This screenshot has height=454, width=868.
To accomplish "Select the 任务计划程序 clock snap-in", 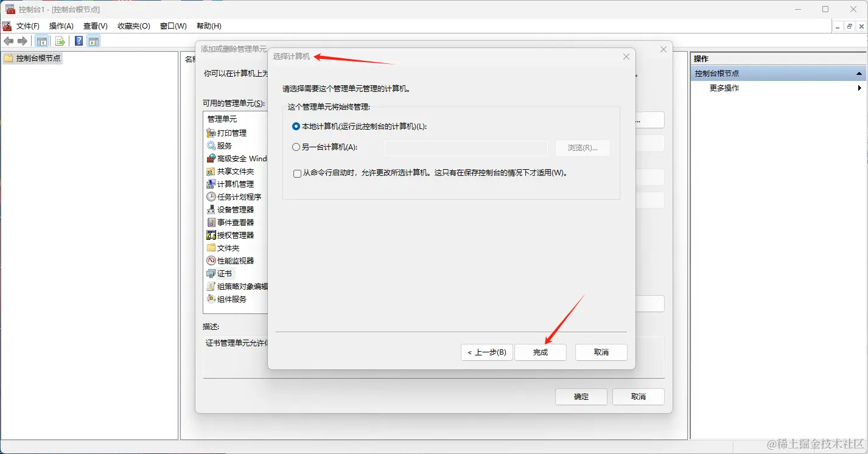I will pos(234,197).
